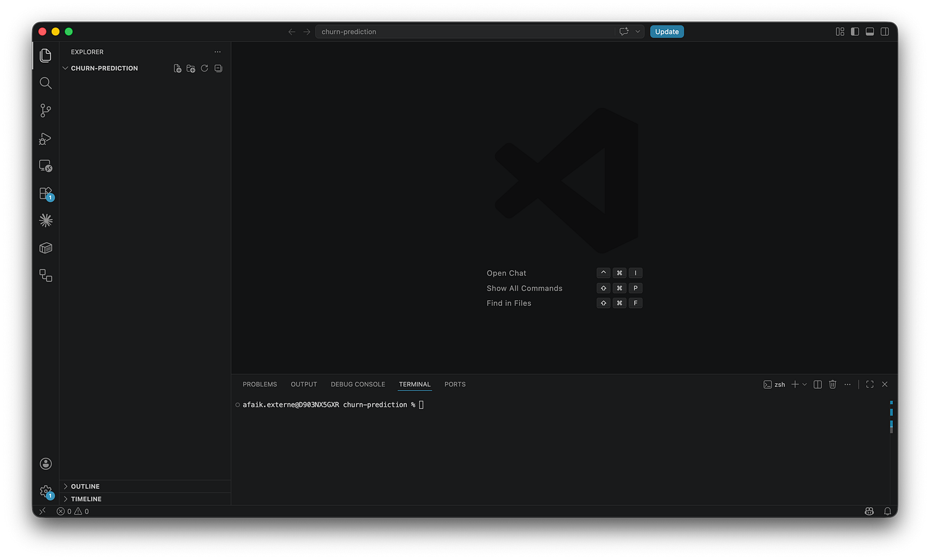Kill the active zsh terminal
Viewport: 930px width, 560px height.
pyautogui.click(x=832, y=384)
